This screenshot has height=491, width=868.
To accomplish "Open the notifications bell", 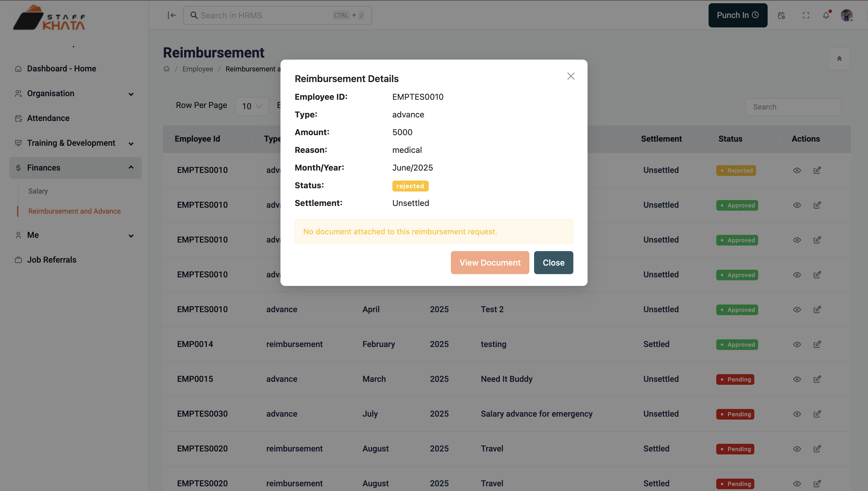I will coord(826,15).
